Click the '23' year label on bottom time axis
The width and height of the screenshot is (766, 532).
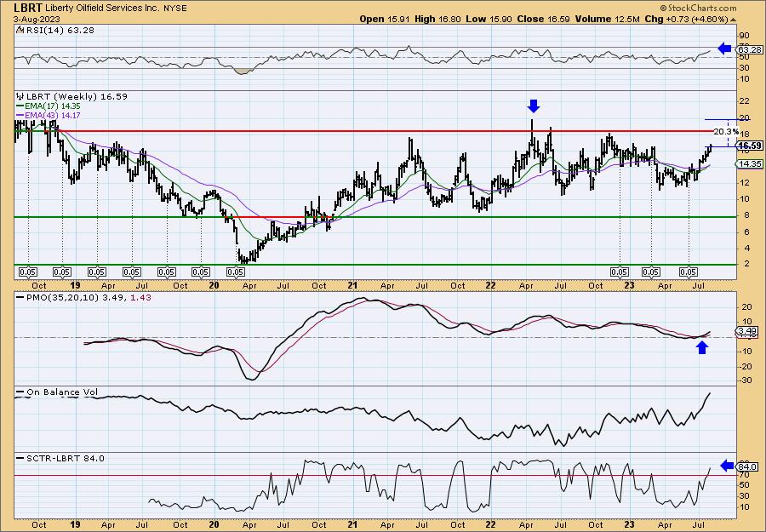pos(630,524)
